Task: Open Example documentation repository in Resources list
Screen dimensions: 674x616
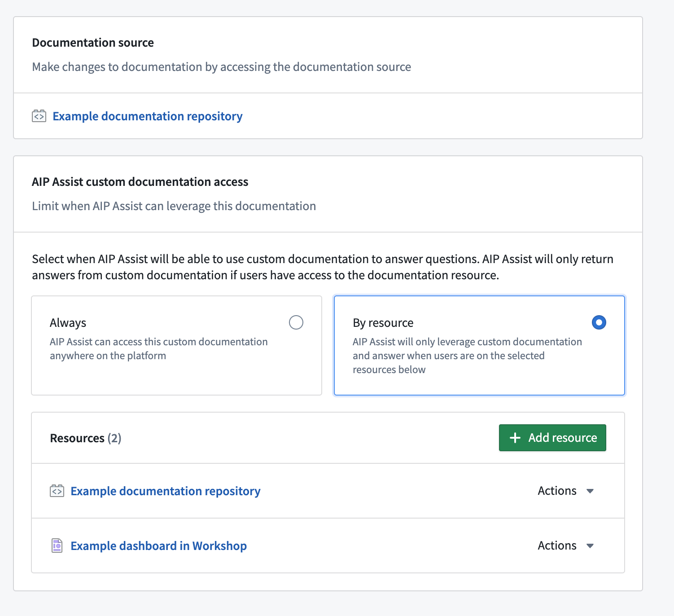Action: (166, 491)
